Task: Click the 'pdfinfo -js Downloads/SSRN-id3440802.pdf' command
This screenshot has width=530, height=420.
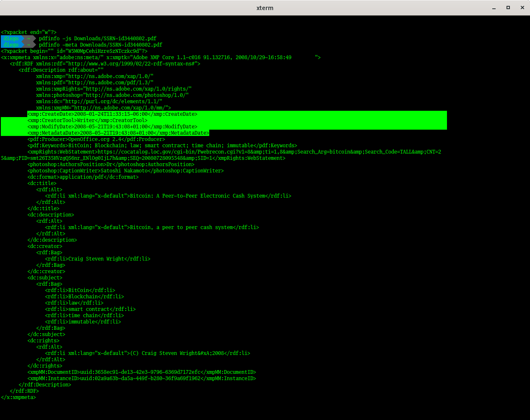Action: [x=98, y=39]
